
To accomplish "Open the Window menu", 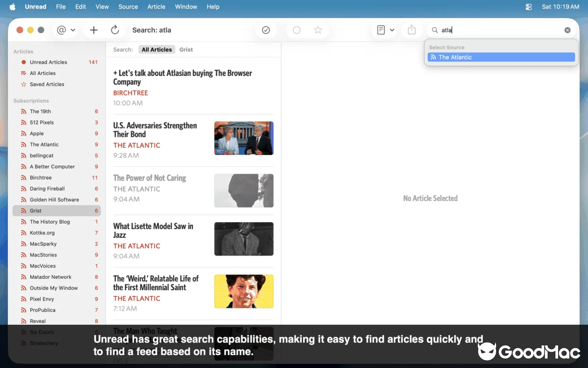I will [x=186, y=6].
